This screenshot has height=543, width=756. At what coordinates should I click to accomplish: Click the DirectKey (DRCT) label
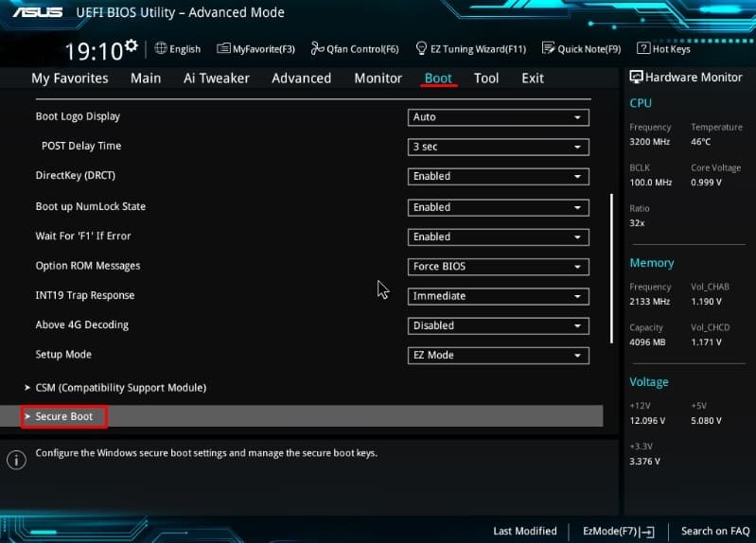pyautogui.click(x=75, y=175)
